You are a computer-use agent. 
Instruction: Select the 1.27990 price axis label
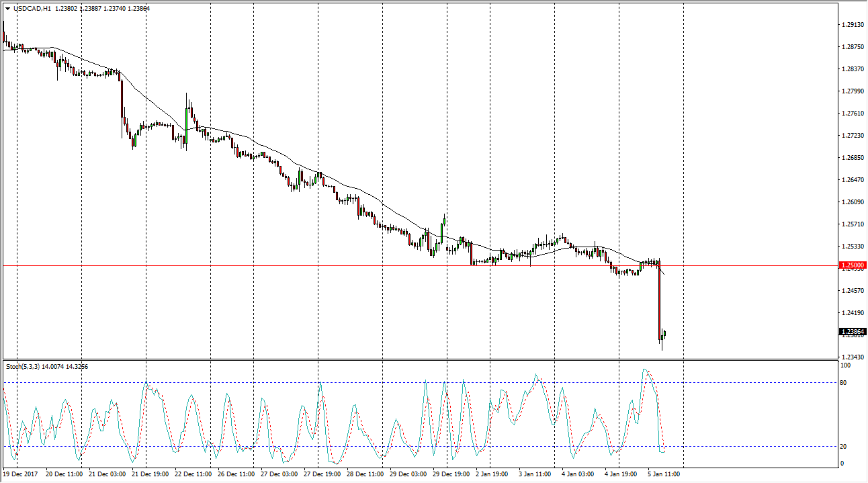(x=851, y=91)
